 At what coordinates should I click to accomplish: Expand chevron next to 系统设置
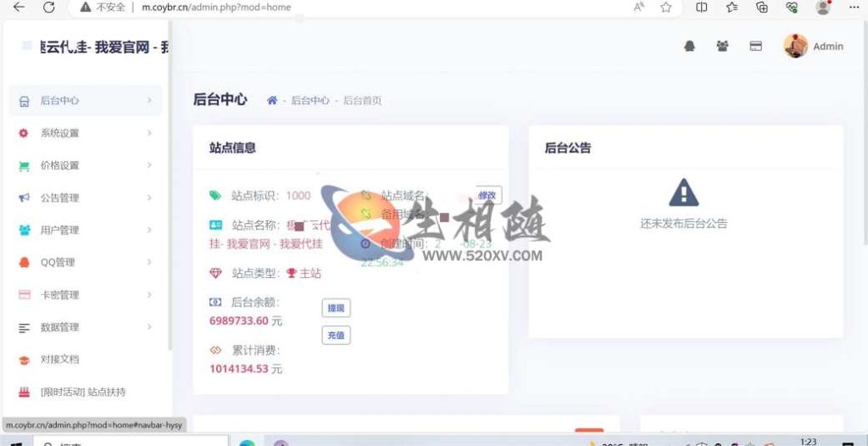tap(149, 133)
